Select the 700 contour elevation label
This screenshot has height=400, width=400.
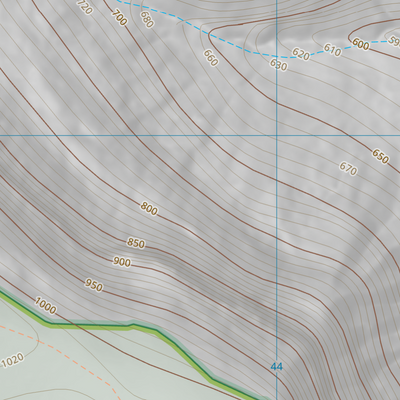tap(119, 18)
